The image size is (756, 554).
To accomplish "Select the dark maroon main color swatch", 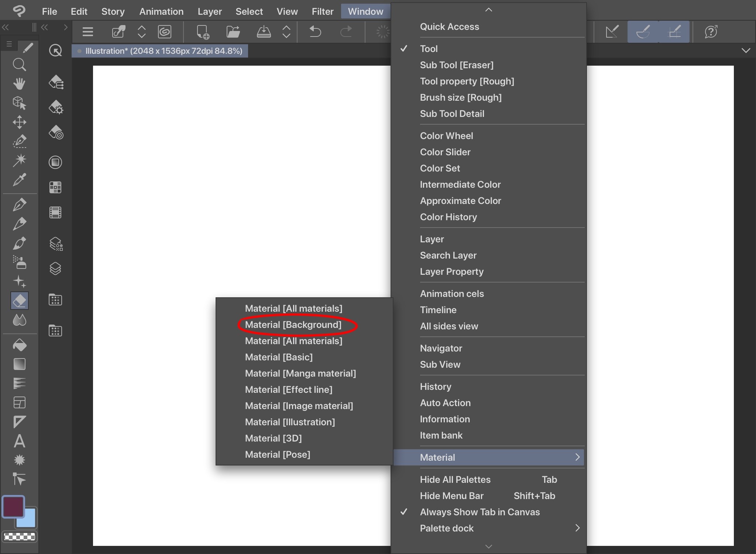I will pyautogui.click(x=13, y=507).
